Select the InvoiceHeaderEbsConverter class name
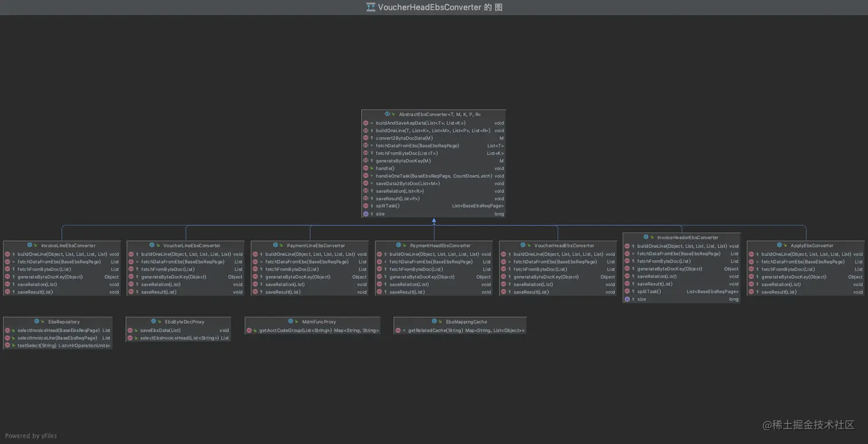The width and height of the screenshot is (868, 444). [x=688, y=237]
